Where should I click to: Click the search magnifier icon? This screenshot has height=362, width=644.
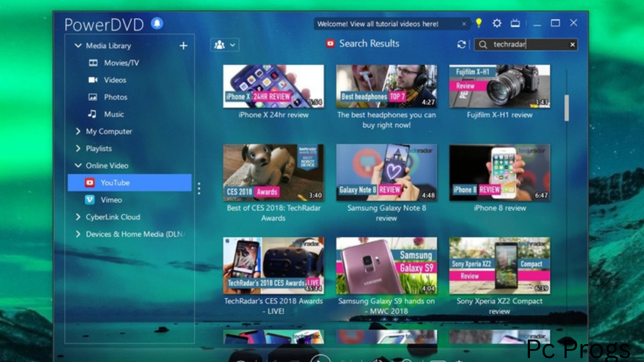coord(483,45)
